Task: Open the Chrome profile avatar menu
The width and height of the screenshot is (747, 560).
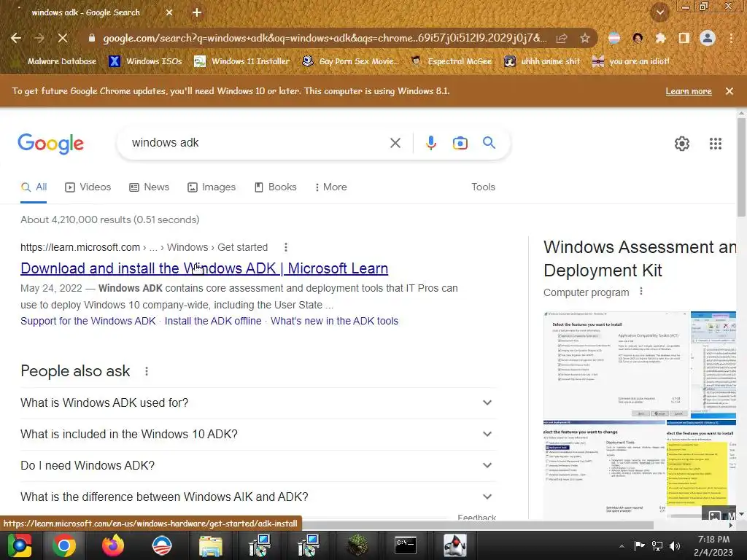Action: (708, 38)
